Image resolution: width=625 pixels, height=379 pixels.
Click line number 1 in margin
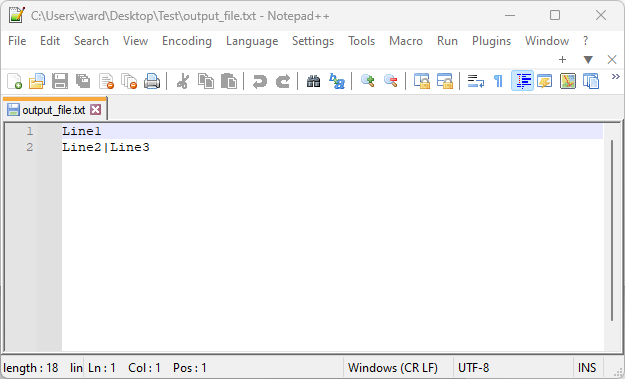tap(30, 131)
